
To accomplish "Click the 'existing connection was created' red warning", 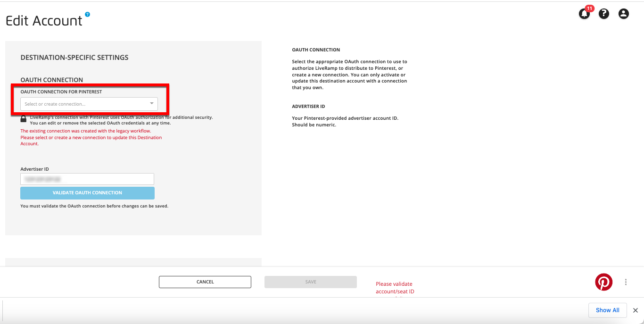I will (91, 137).
